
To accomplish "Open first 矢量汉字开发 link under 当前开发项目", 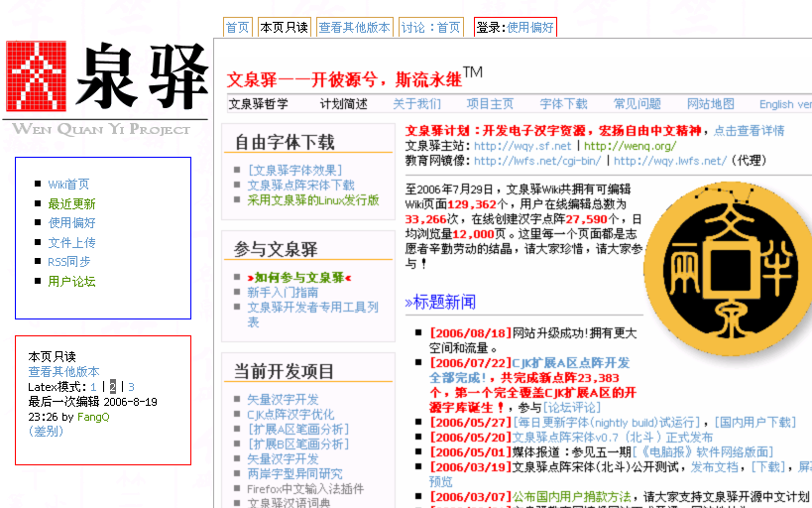I will [283, 400].
